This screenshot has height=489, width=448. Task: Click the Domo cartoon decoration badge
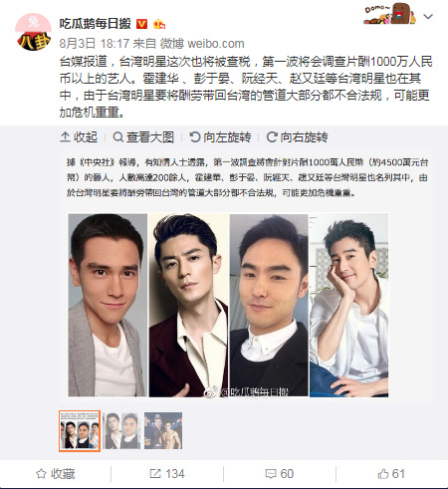(389, 14)
